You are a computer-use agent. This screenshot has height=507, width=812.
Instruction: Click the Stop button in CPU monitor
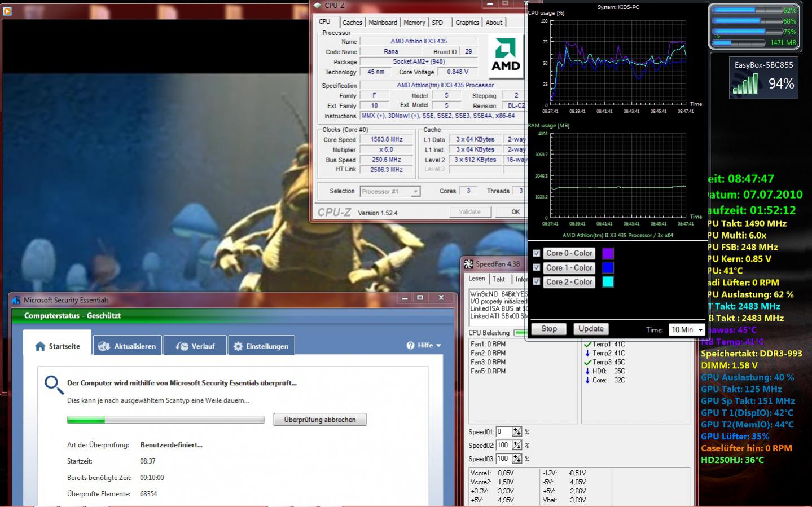point(549,329)
